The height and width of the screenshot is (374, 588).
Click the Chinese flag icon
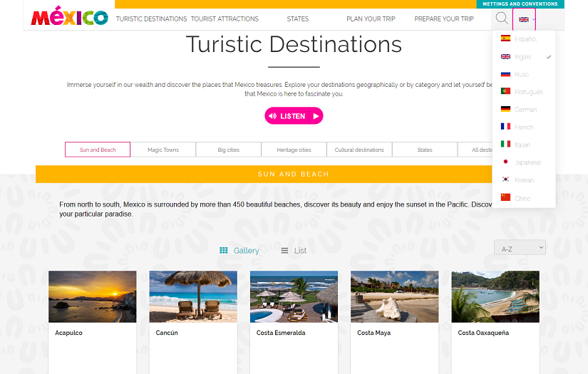pyautogui.click(x=505, y=197)
